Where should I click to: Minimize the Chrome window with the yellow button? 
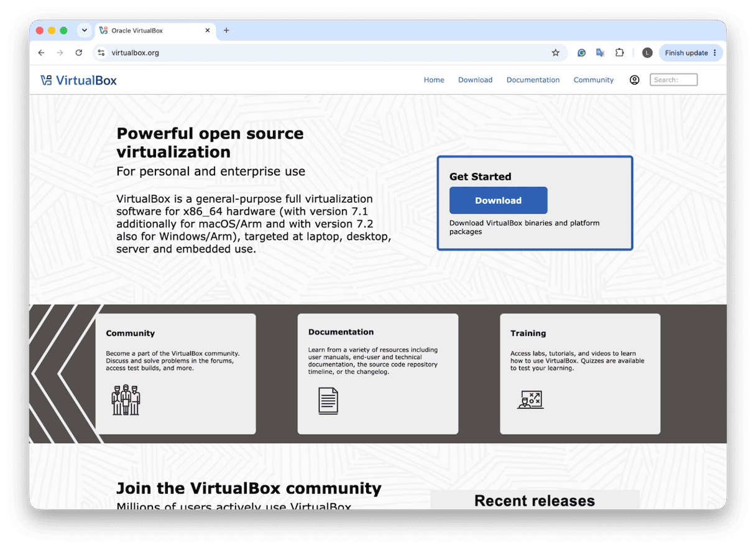(x=52, y=30)
